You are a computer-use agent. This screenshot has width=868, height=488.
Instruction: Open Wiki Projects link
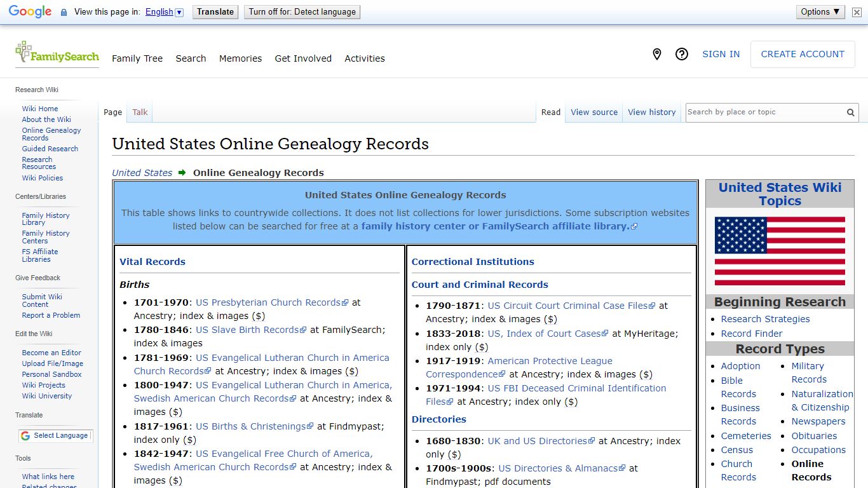point(44,385)
